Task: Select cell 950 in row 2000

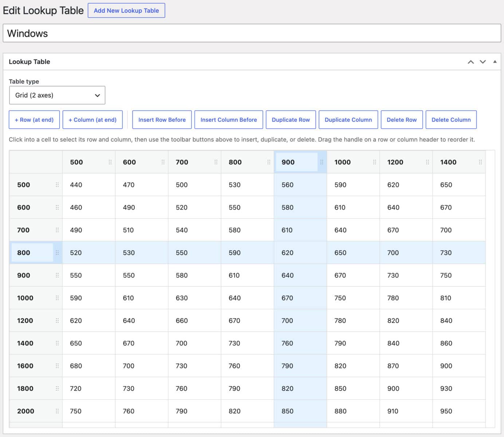Action: (x=459, y=411)
